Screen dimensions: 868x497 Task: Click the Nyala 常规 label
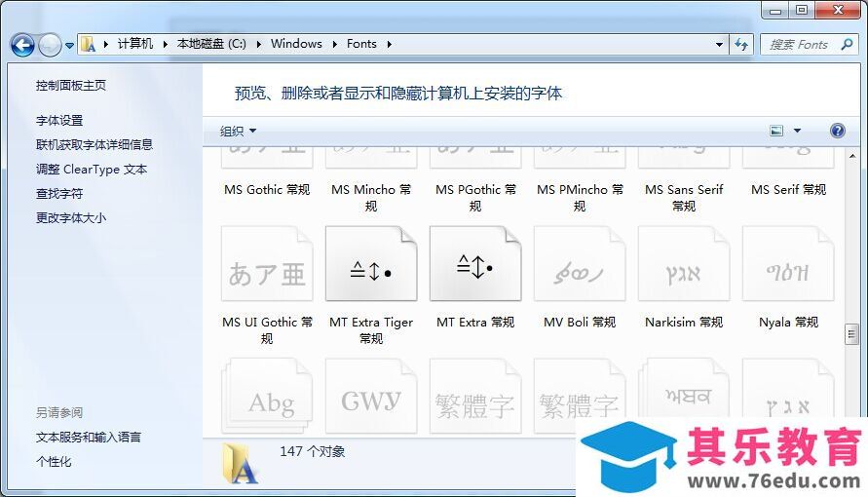pyautogui.click(x=788, y=323)
